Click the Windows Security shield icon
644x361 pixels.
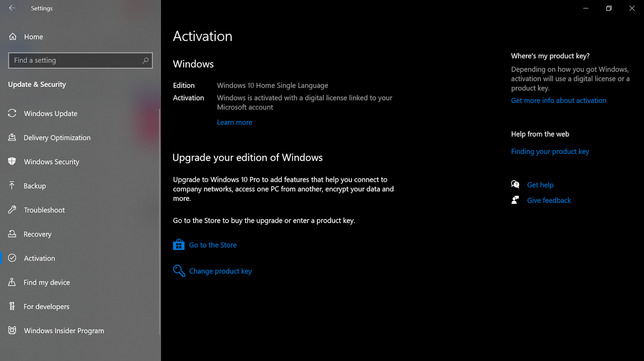pos(12,162)
